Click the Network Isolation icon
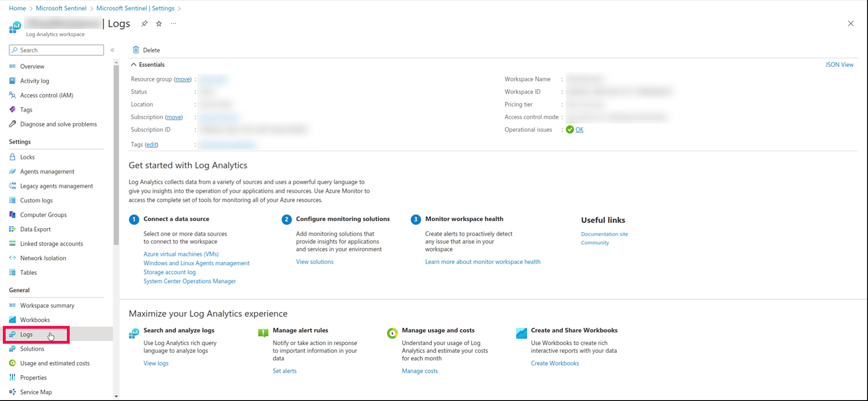 pyautogui.click(x=13, y=258)
